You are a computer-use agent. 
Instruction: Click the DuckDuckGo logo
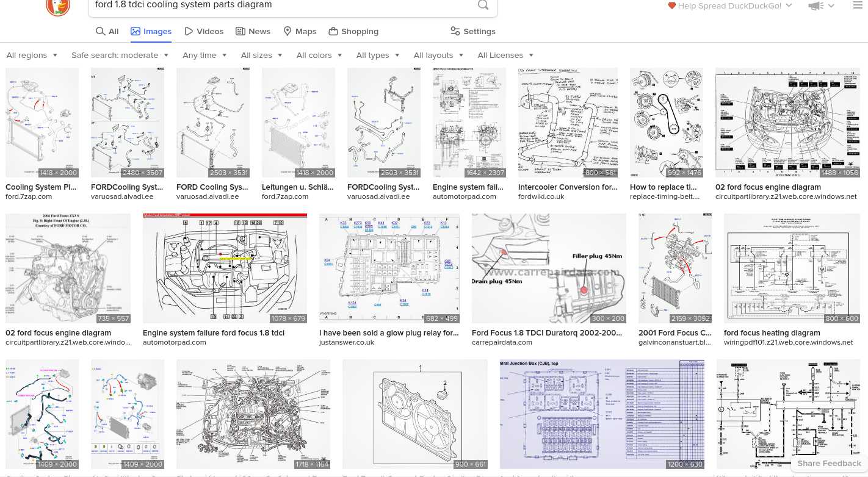pos(58,6)
